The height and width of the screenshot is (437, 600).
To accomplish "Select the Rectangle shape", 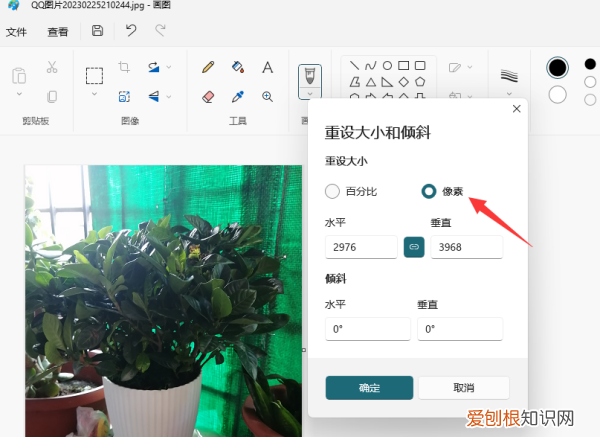I will click(404, 66).
